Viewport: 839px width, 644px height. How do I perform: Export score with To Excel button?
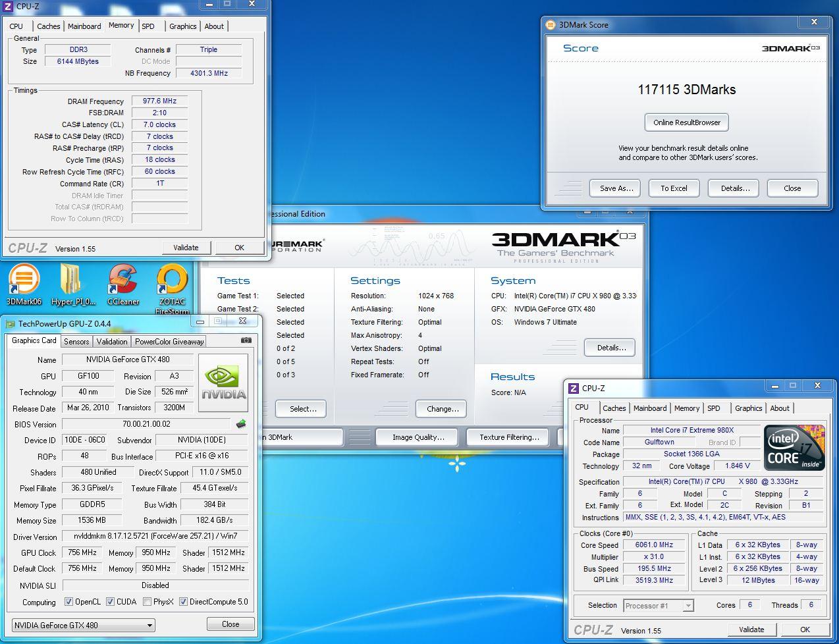pyautogui.click(x=674, y=188)
